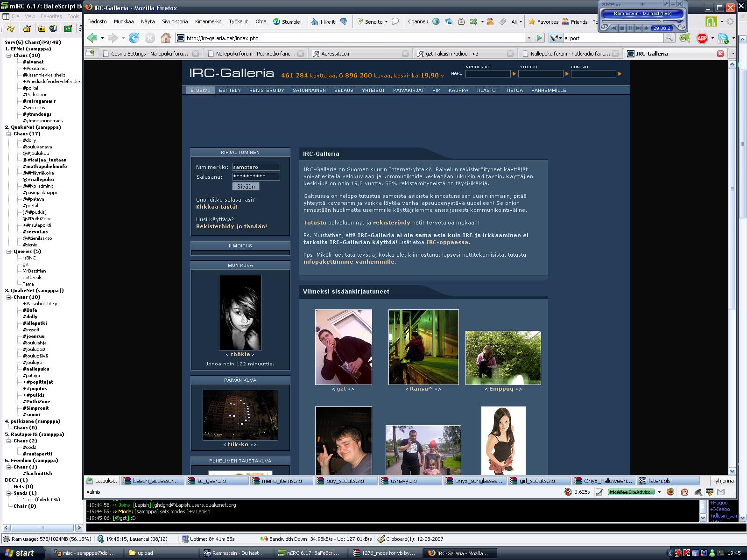
Task: Collapse EFNet Chans (10) tree node
Action: coord(8,56)
